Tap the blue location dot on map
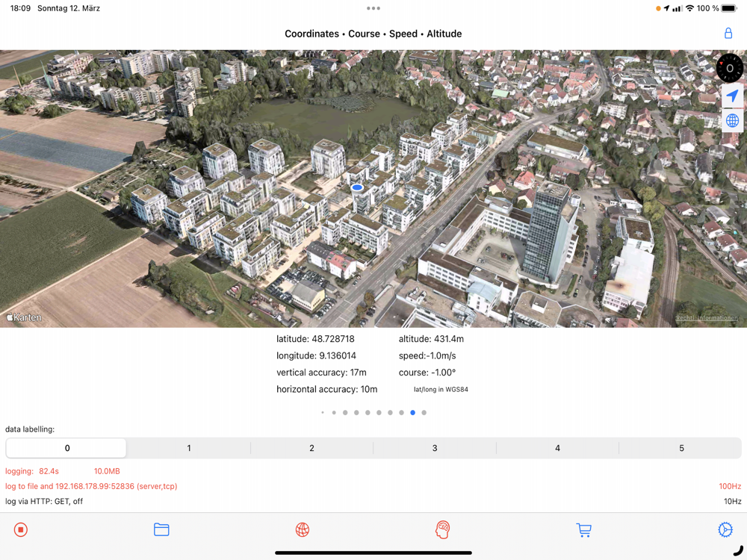Viewport: 747px width, 560px height. [357, 187]
